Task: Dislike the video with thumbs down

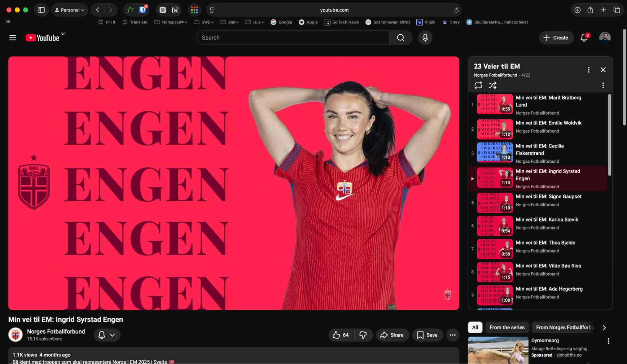Action: [363, 335]
